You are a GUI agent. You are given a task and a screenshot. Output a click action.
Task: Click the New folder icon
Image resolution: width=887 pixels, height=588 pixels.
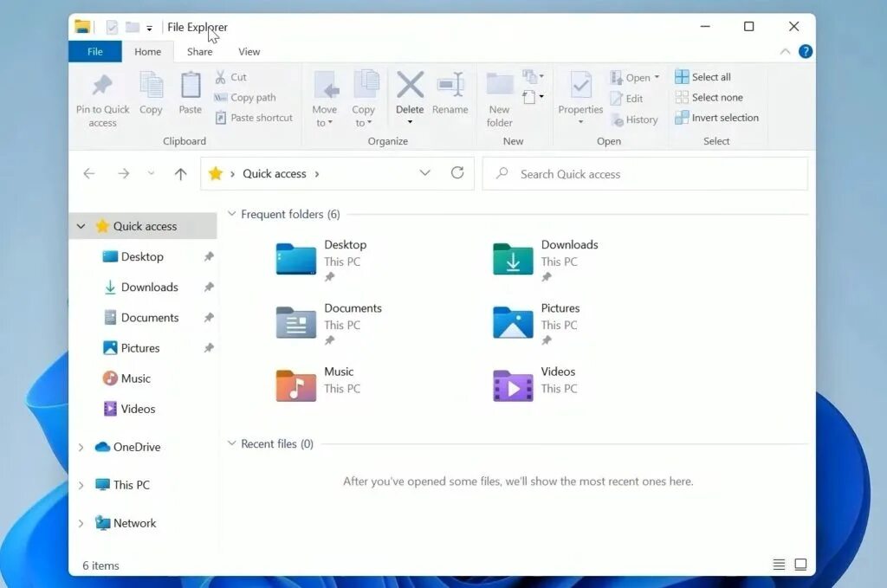tap(500, 85)
